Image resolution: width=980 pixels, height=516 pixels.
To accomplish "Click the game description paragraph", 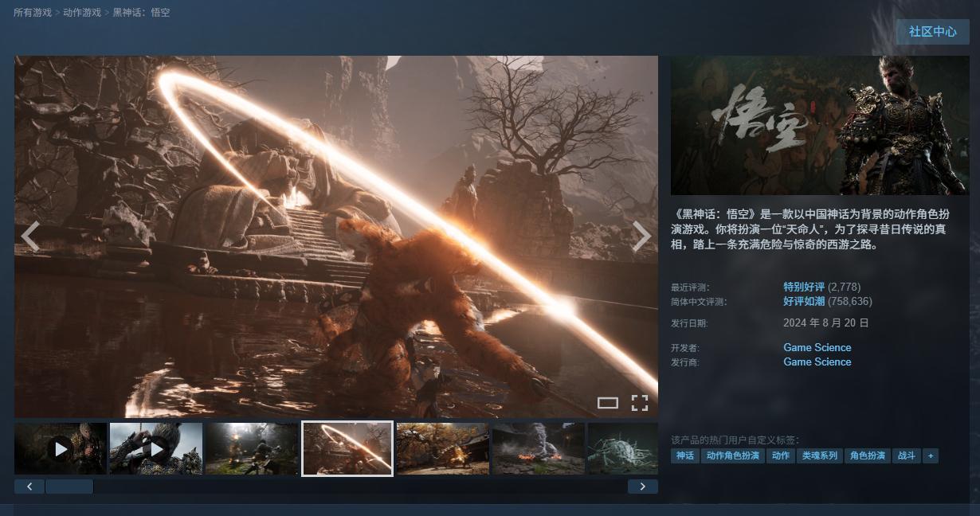I will coord(812,230).
